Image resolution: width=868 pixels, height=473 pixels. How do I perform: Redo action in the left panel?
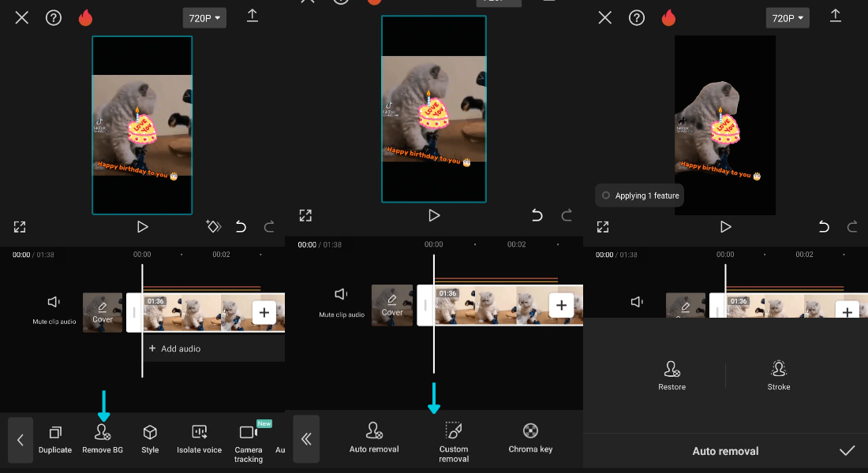[269, 226]
